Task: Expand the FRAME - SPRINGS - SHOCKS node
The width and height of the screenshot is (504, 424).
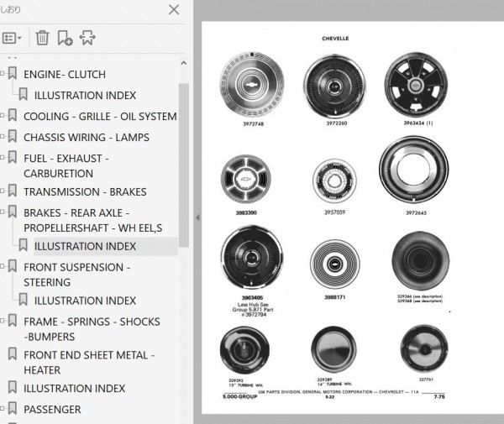Action: click(3, 321)
